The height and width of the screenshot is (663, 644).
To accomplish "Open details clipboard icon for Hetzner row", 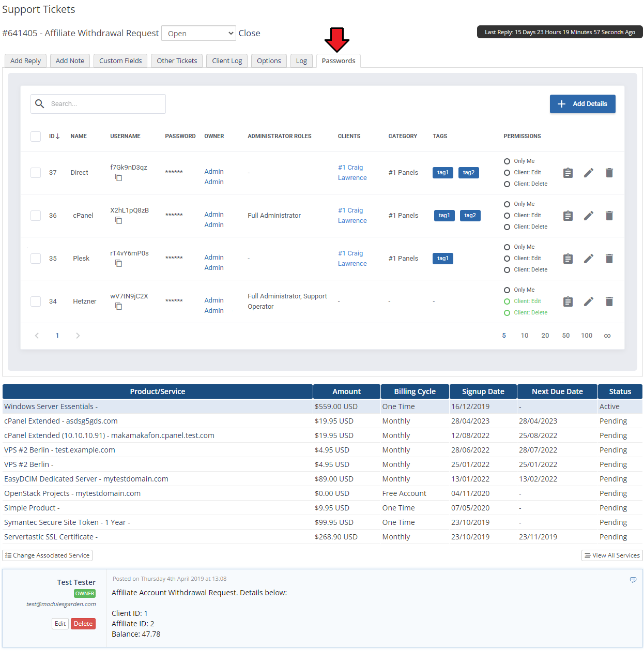I will [568, 302].
